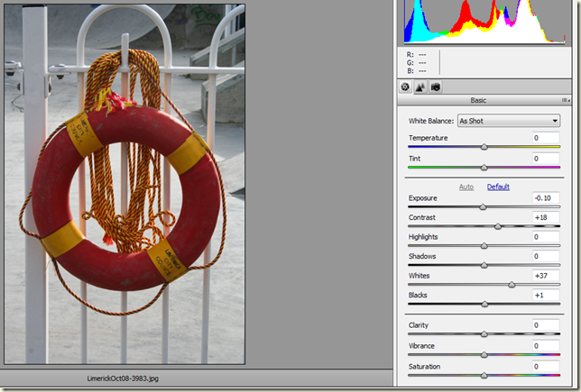Expand the White Balance dropdown
Screen dimensions: 581x392
click(x=508, y=121)
